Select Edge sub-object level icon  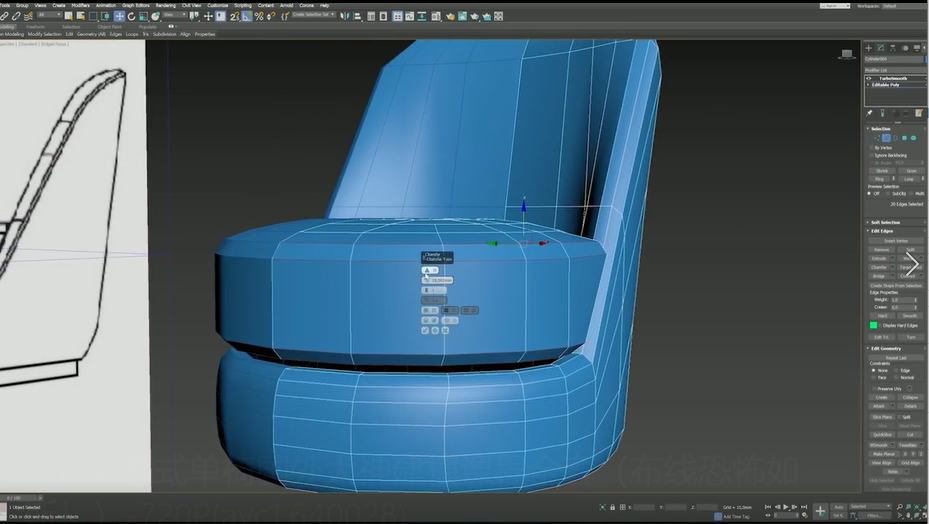pyautogui.click(x=886, y=138)
